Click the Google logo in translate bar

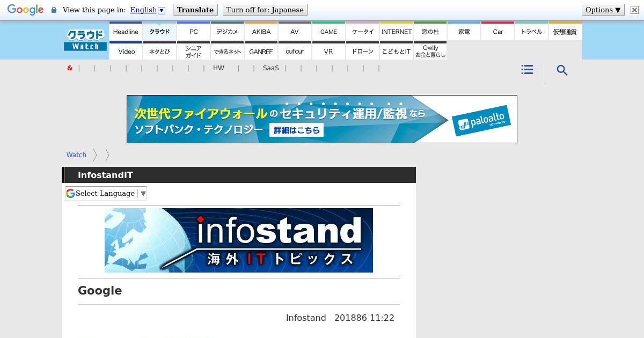point(25,10)
